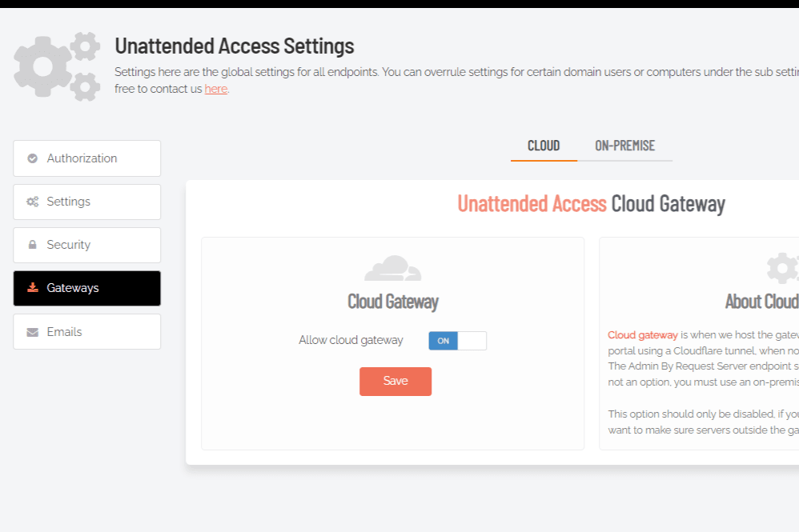Toggle the Allow cloud gateway switch
This screenshot has height=532, width=799.
point(458,341)
